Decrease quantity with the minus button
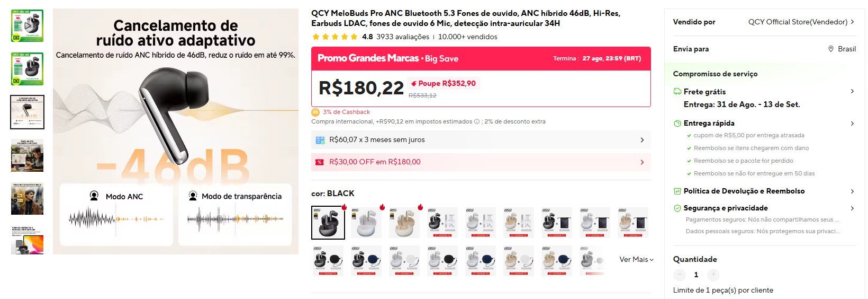 click(679, 275)
